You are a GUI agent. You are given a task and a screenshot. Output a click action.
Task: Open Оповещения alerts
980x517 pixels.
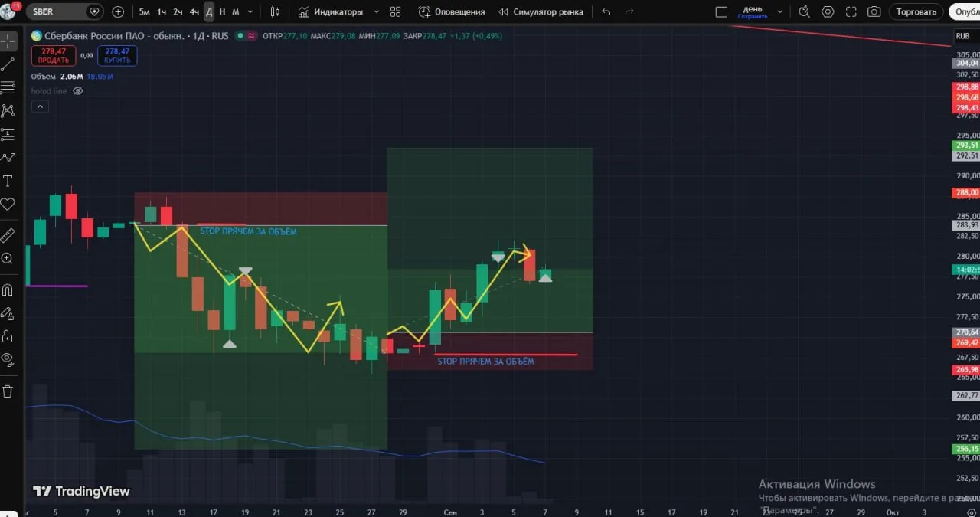452,11
